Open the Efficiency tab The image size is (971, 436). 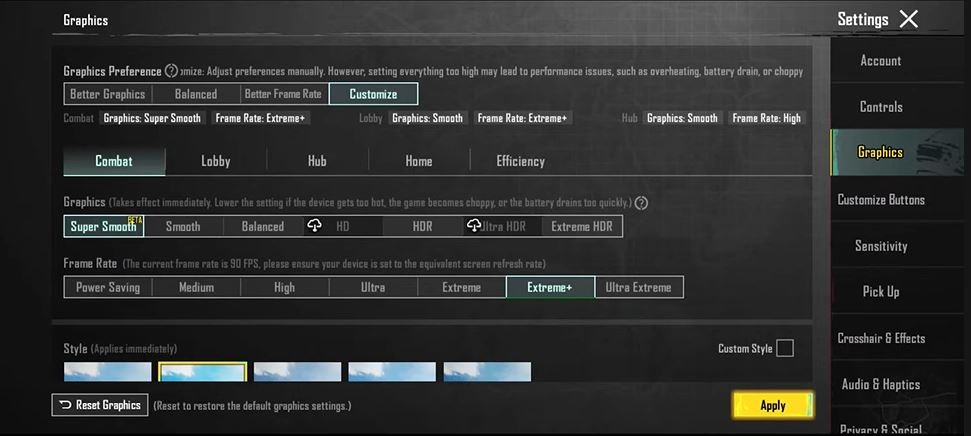pos(520,161)
